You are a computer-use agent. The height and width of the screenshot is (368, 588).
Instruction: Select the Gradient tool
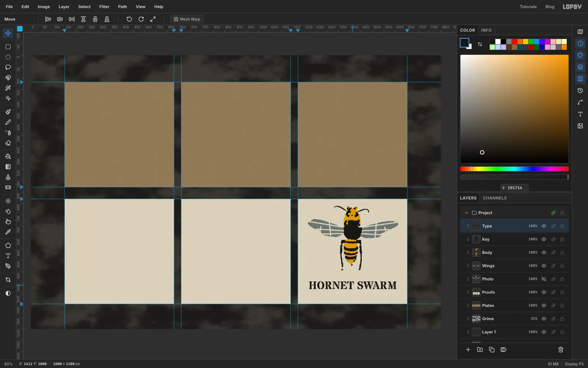point(8,167)
